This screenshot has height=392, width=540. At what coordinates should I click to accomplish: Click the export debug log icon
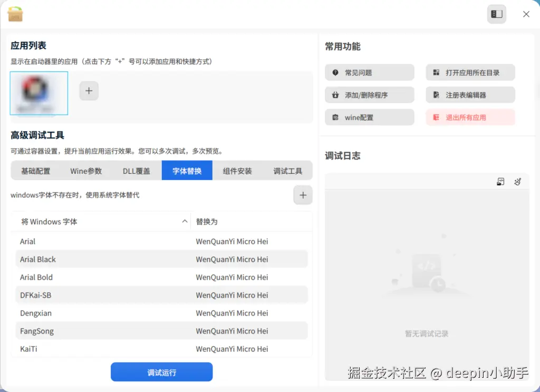pos(500,182)
